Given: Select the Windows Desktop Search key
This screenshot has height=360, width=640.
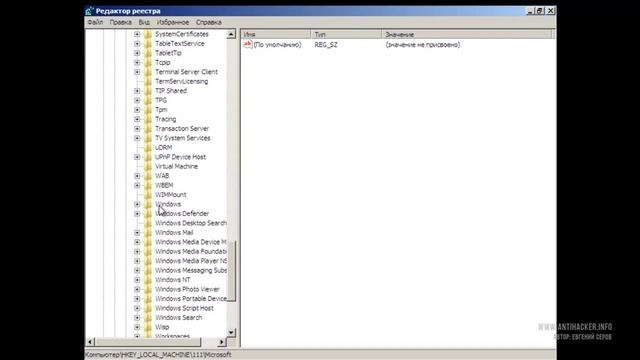Looking at the screenshot, I should pyautogui.click(x=191, y=223).
